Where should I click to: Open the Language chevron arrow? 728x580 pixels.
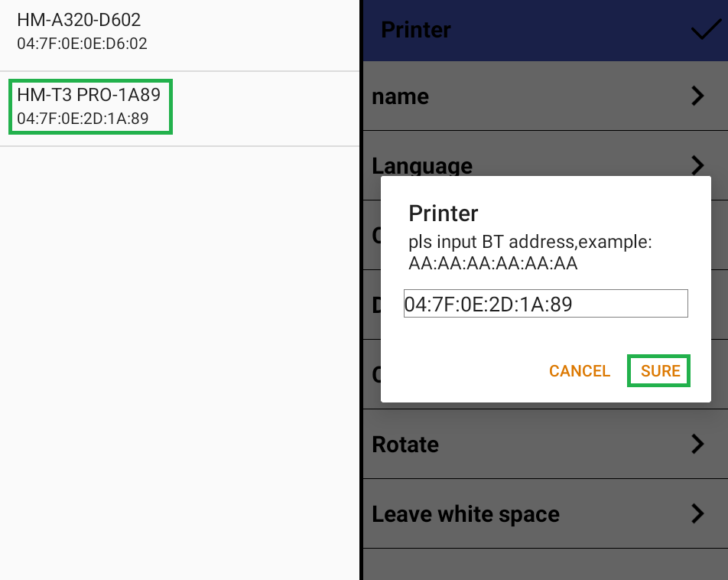[x=697, y=165]
